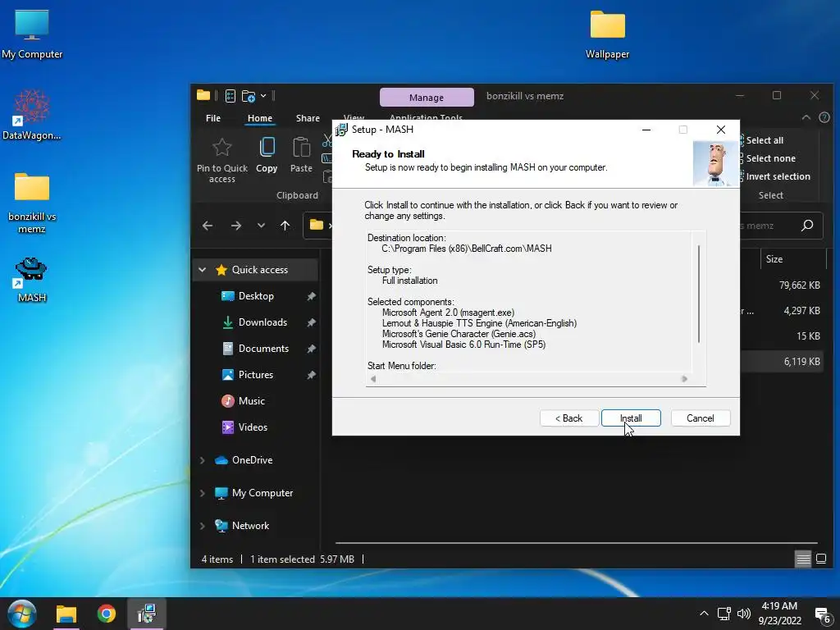
Task: Cancel the MASH setup wizard
Action: click(x=701, y=418)
